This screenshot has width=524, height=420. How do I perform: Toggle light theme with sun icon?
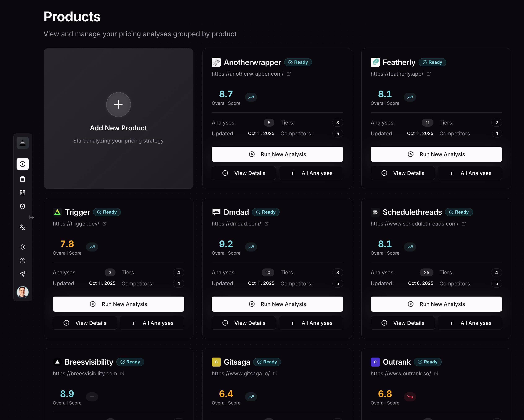[22, 247]
